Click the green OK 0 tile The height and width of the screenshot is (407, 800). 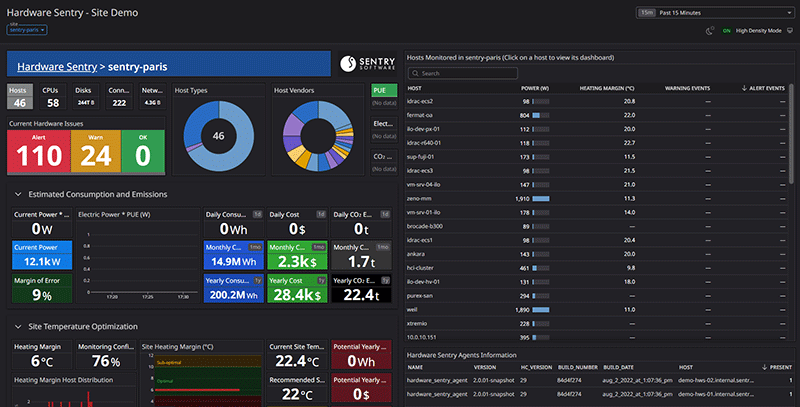tap(143, 151)
